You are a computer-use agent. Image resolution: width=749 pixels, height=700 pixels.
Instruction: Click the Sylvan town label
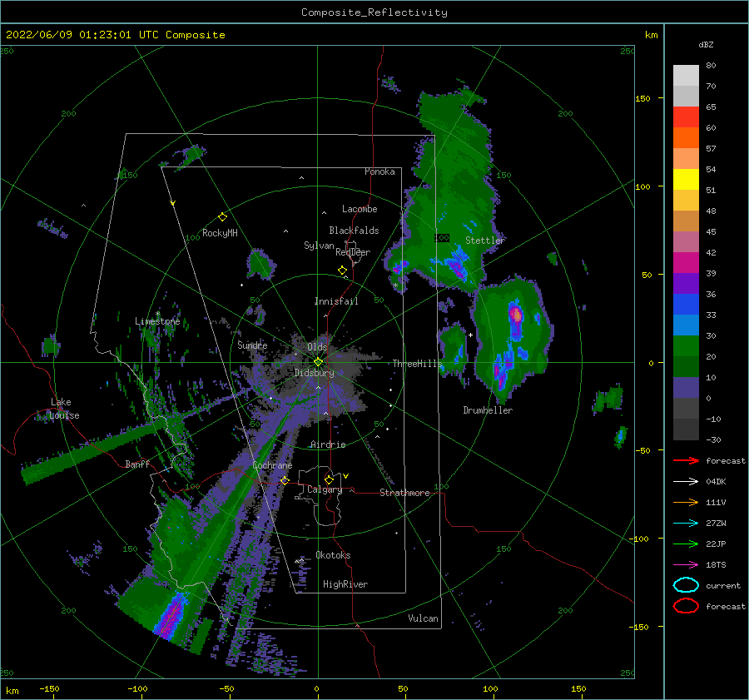tap(319, 246)
